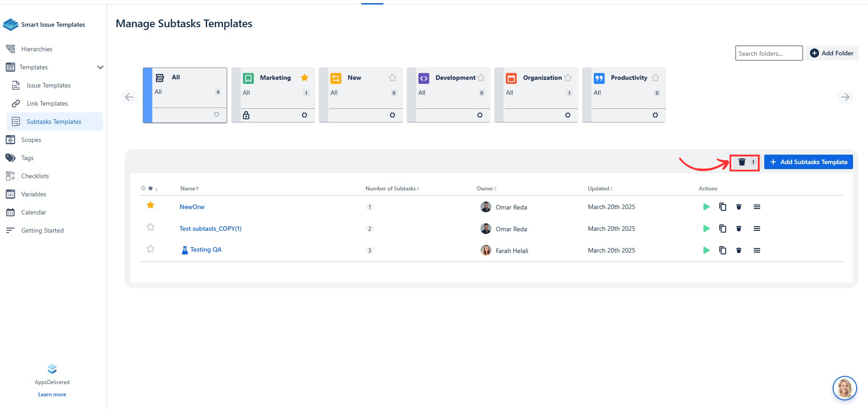The image size is (868, 409).
Task: Collapse the Templates sidebar section
Action: (x=100, y=67)
